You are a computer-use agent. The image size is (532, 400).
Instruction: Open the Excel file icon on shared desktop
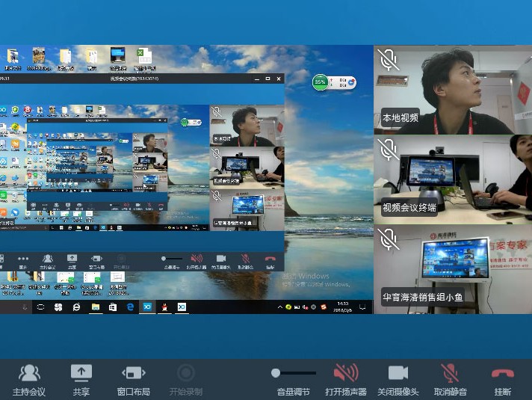tap(143, 56)
